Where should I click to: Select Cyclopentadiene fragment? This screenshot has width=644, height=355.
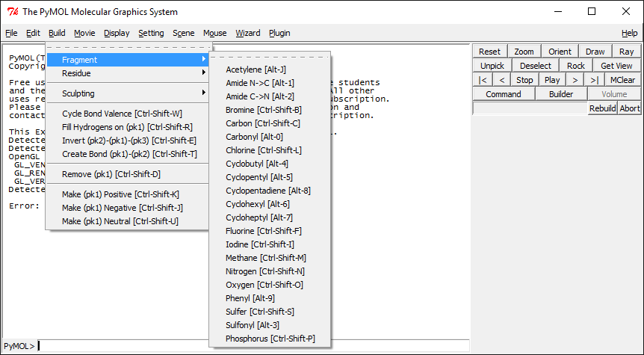click(x=270, y=191)
